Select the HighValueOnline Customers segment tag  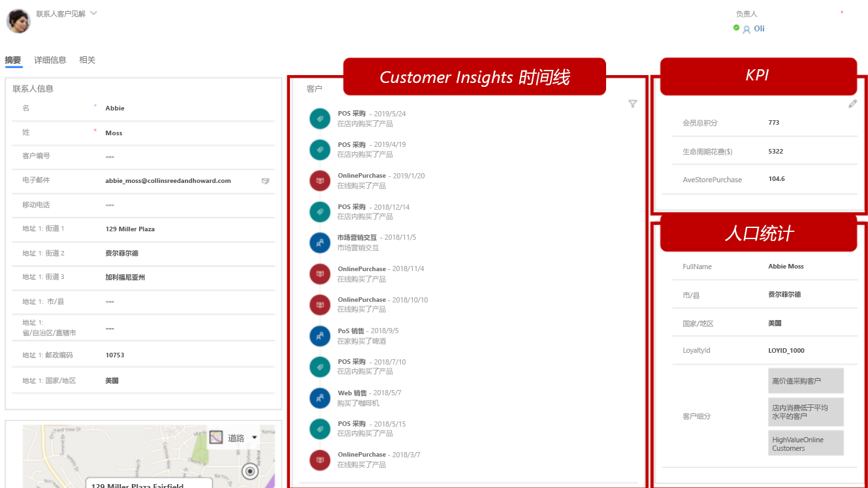pyautogui.click(x=806, y=444)
